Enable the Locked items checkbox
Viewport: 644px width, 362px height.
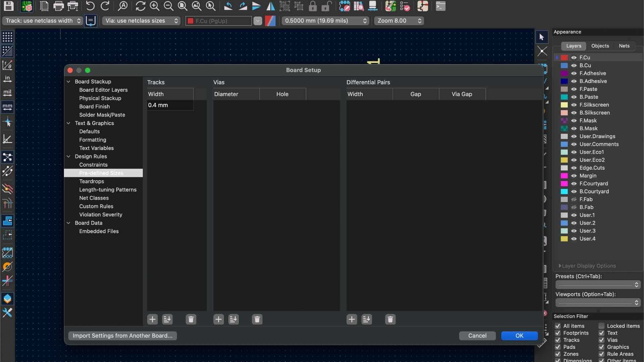pos(601,326)
